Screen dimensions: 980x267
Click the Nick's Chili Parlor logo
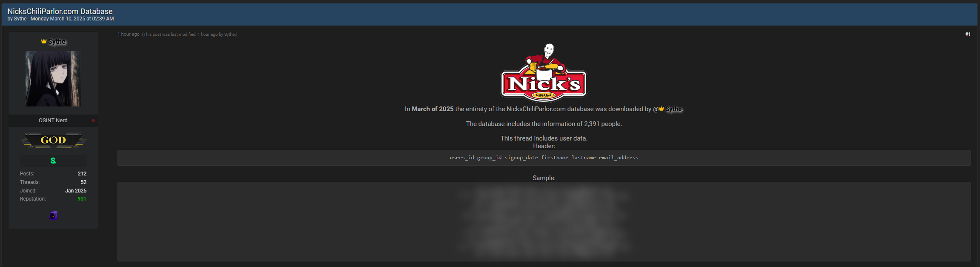click(x=544, y=72)
